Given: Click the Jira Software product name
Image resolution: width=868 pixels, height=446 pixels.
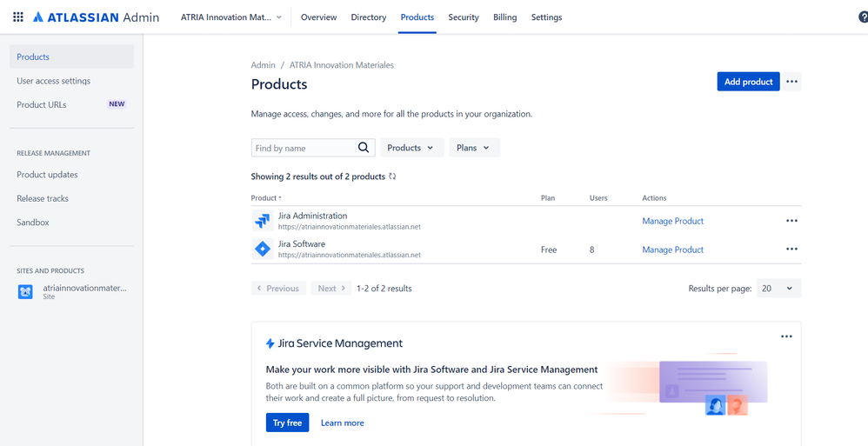Looking at the screenshot, I should pyautogui.click(x=302, y=244).
